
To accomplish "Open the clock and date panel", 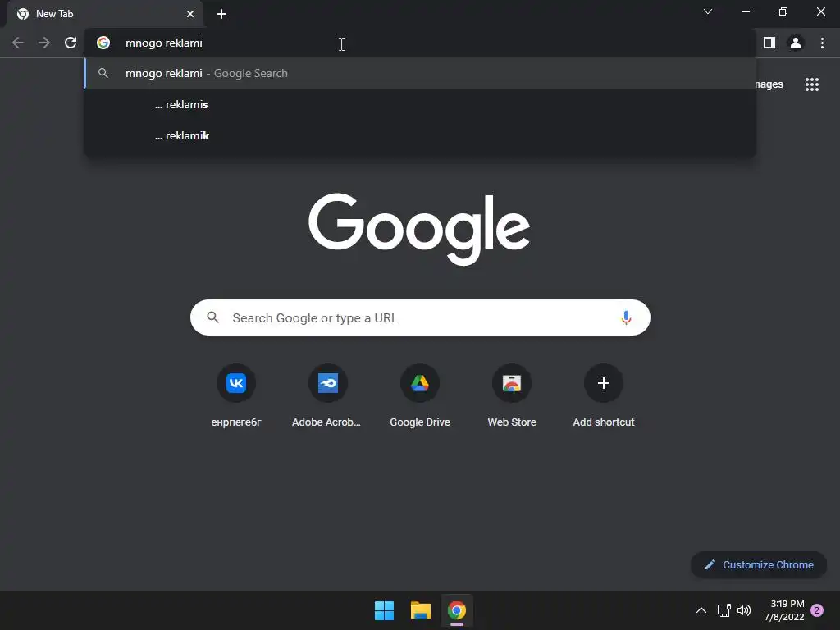I will pyautogui.click(x=783, y=610).
